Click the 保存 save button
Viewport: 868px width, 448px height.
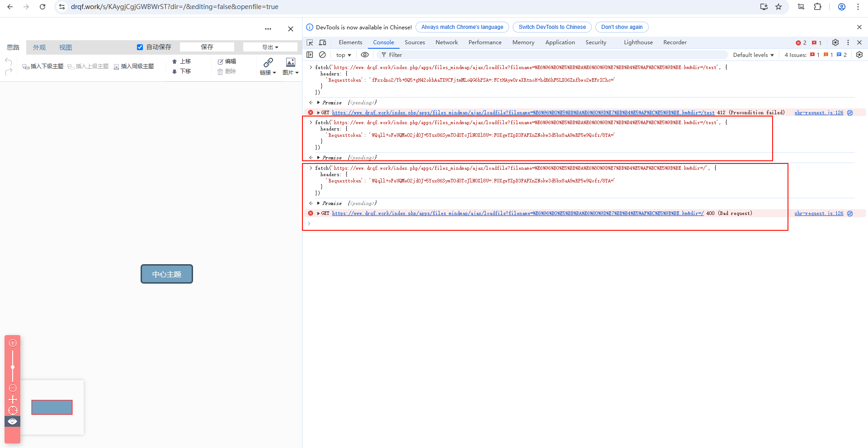(x=207, y=47)
